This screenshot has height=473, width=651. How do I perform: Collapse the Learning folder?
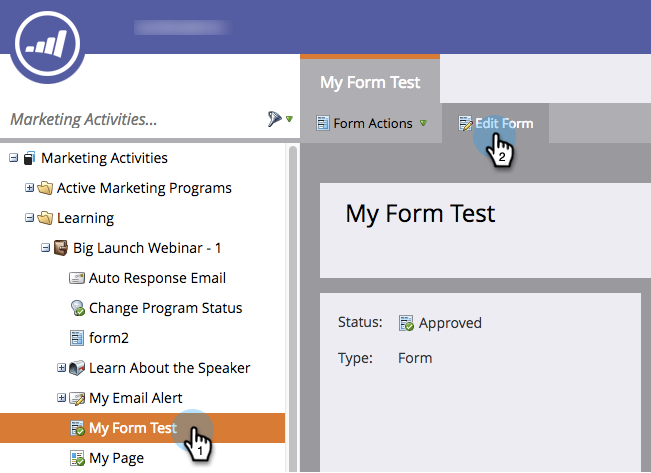[x=29, y=218]
